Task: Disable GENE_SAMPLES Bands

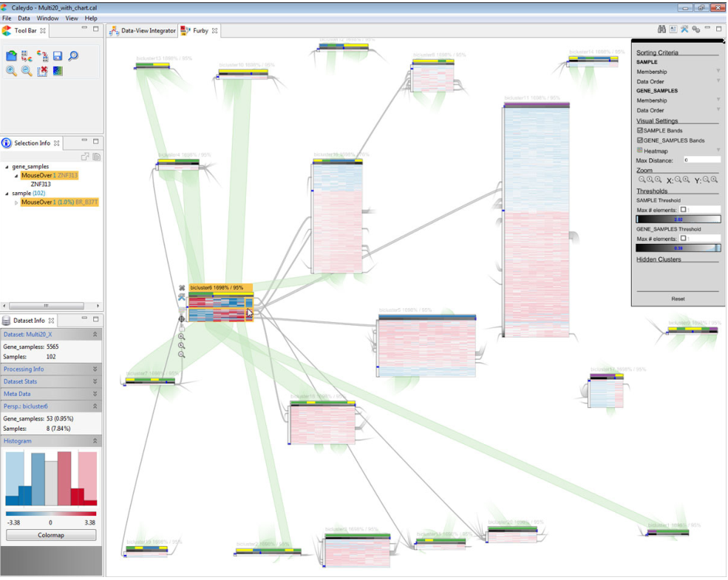Action: (x=640, y=140)
